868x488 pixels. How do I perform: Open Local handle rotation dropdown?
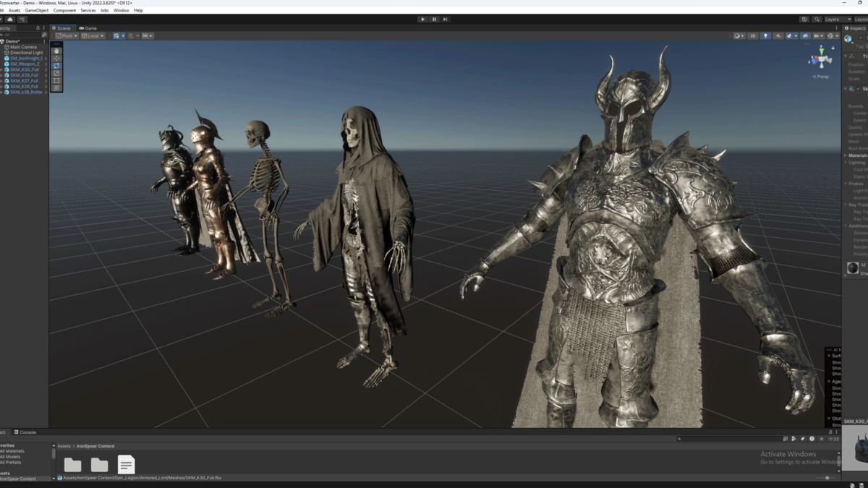93,35
